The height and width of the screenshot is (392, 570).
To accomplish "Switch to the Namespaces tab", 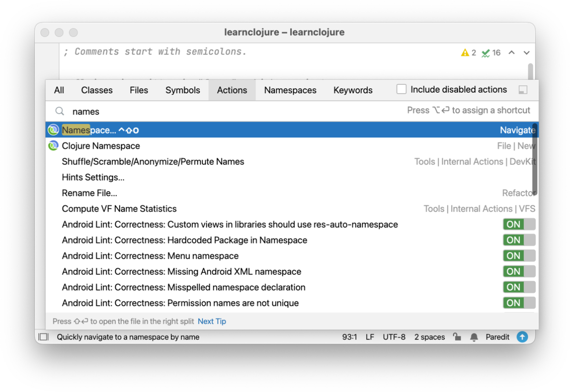I will coord(290,90).
